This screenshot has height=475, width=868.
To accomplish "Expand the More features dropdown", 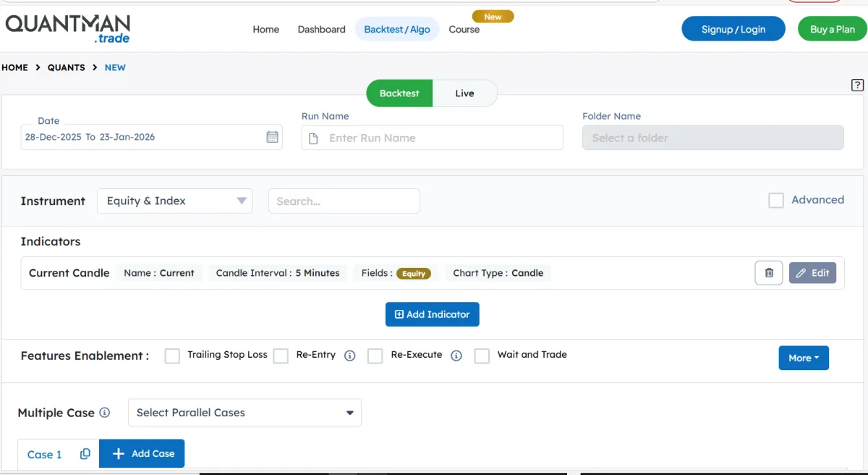I will (x=804, y=358).
